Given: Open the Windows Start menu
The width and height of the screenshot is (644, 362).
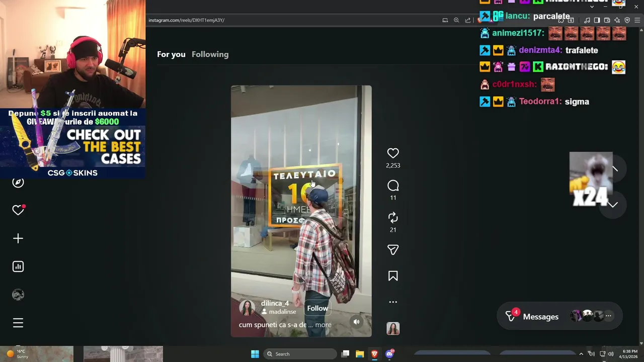Looking at the screenshot, I should point(255,354).
